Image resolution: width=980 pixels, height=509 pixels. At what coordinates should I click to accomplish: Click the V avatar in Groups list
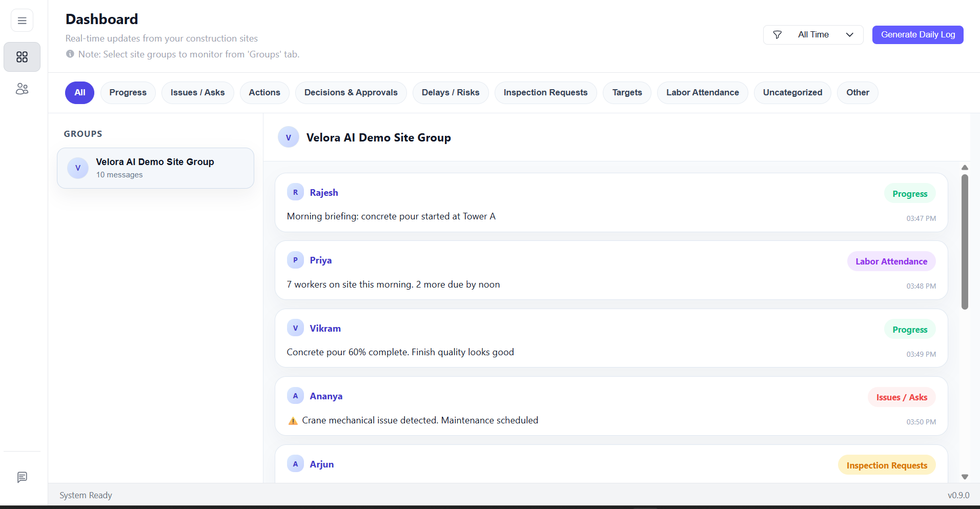78,168
